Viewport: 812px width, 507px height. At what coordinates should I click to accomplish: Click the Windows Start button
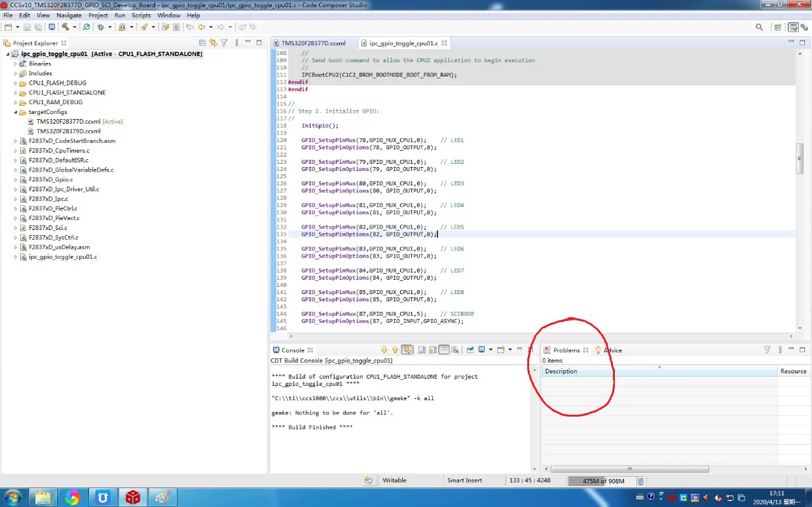[x=12, y=497]
